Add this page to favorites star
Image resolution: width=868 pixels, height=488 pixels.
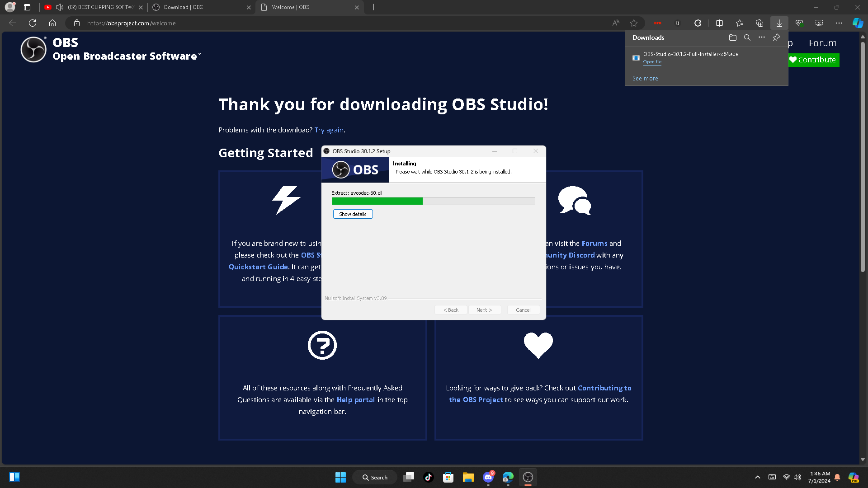634,23
